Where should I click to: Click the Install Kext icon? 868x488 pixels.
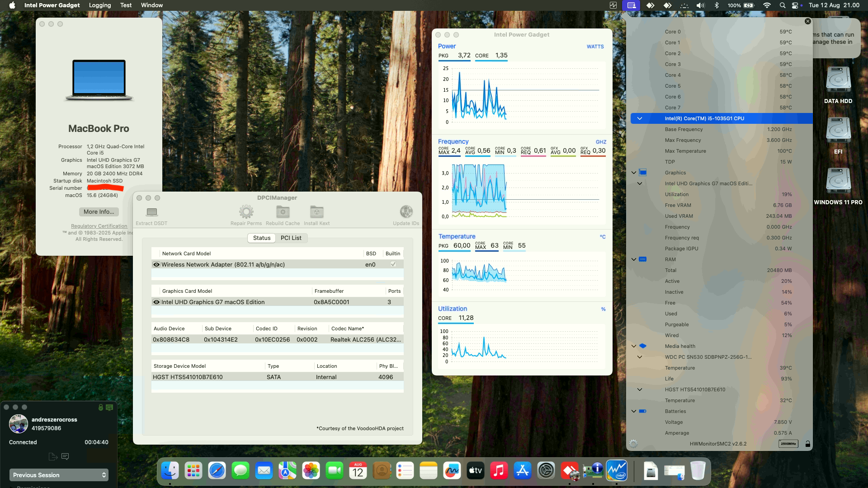pyautogui.click(x=316, y=212)
